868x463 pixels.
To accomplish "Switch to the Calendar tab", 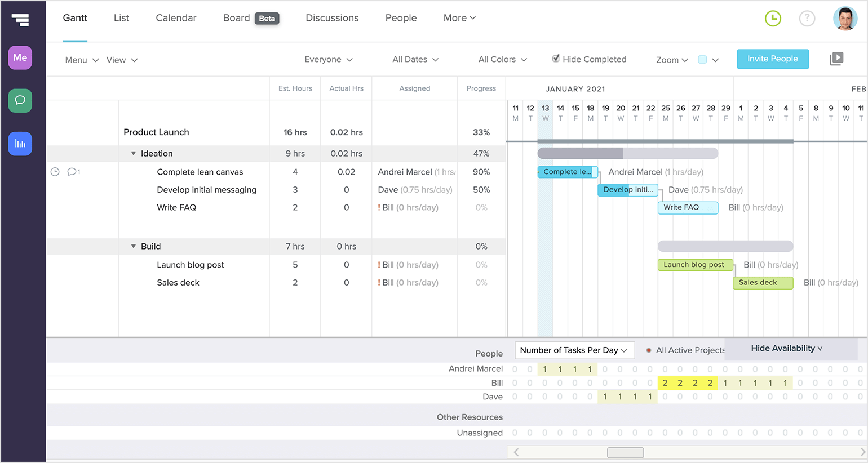I will 176,17.
